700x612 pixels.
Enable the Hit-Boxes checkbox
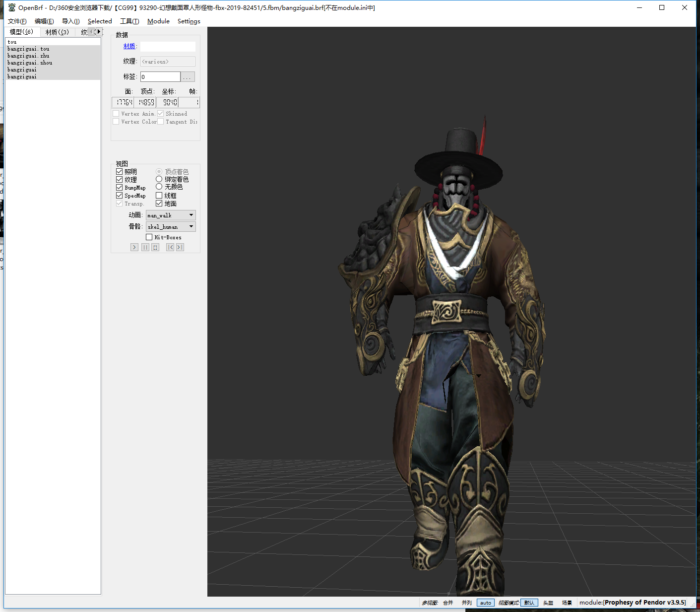point(149,237)
